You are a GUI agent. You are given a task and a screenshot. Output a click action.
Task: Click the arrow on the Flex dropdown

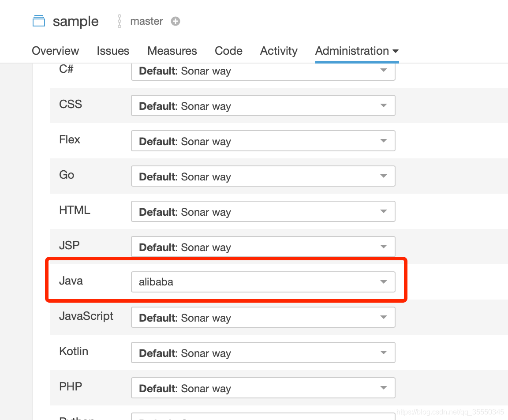click(x=384, y=141)
